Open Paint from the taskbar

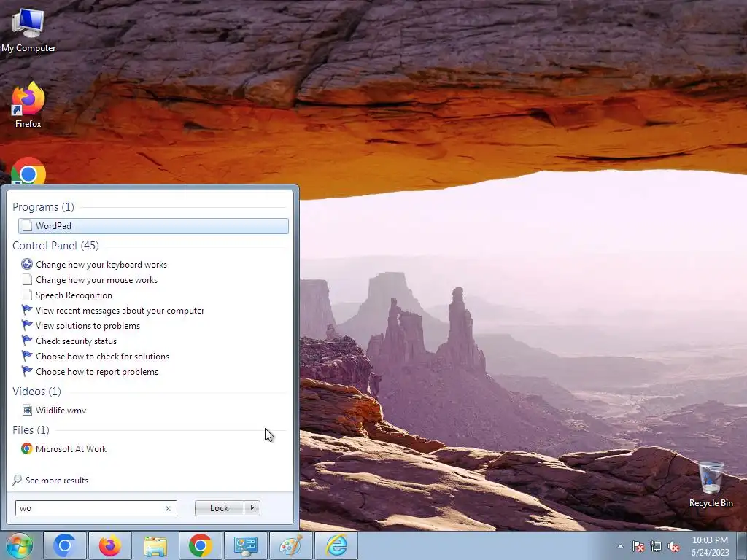[x=291, y=545]
